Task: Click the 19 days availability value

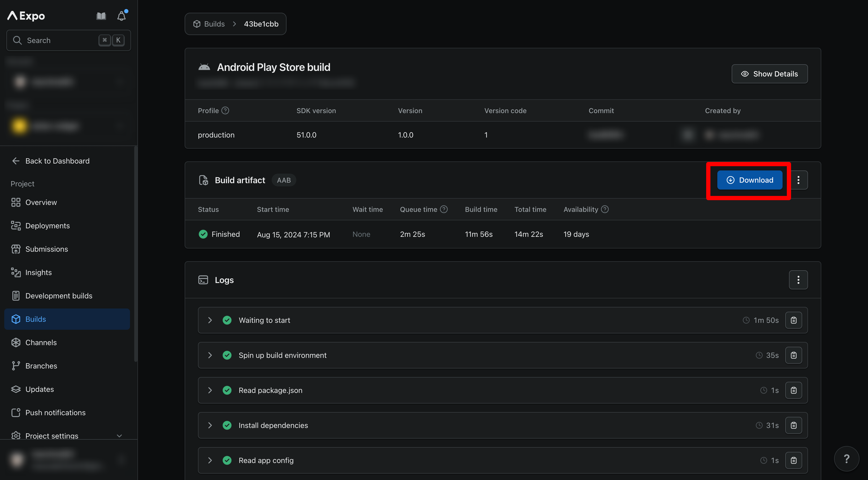Action: 576,234
